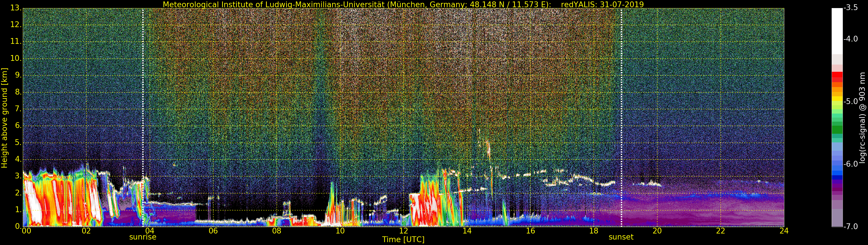Click the "log(rc-signal) @ 903 nm" colorbar label
868x245 pixels.
tap(863, 117)
